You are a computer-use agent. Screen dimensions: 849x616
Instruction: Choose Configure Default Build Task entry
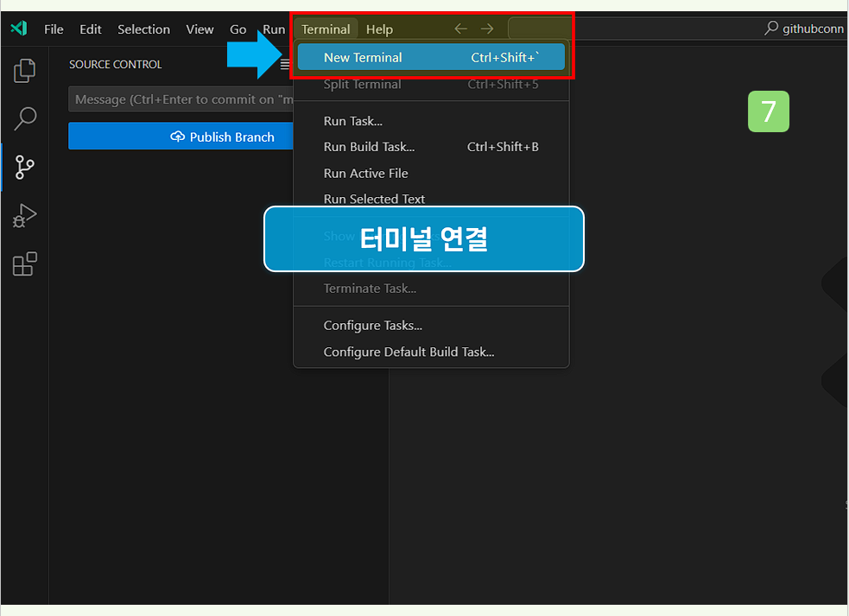point(409,352)
